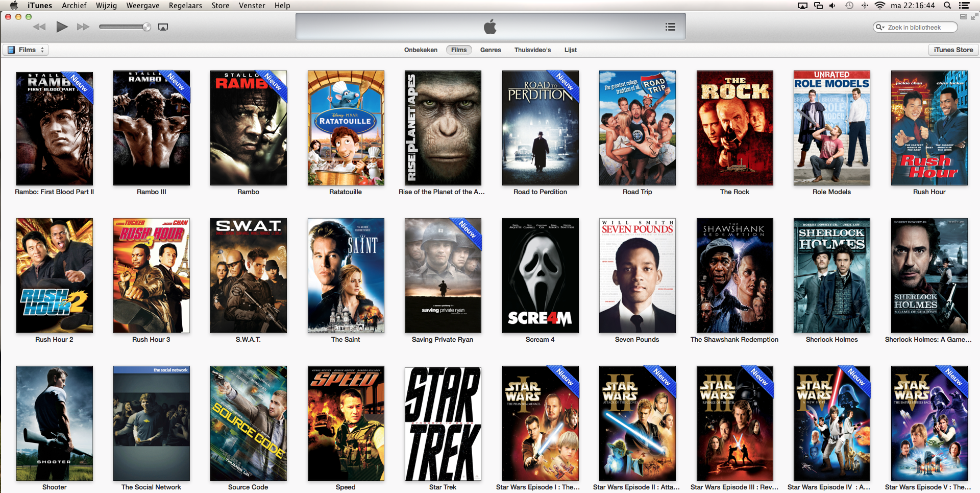
Task: Click the AirPlay display menu bar icon
Action: 802,6
